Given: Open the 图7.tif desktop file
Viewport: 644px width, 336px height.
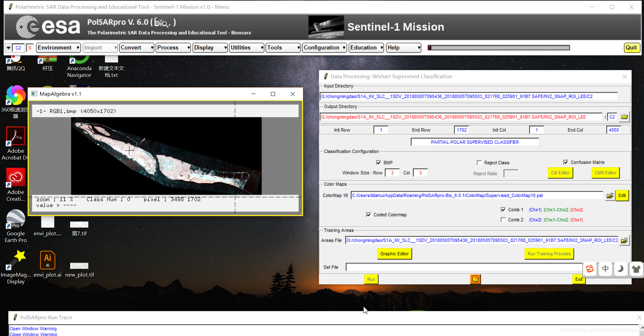Looking at the screenshot, I should click(79, 229).
